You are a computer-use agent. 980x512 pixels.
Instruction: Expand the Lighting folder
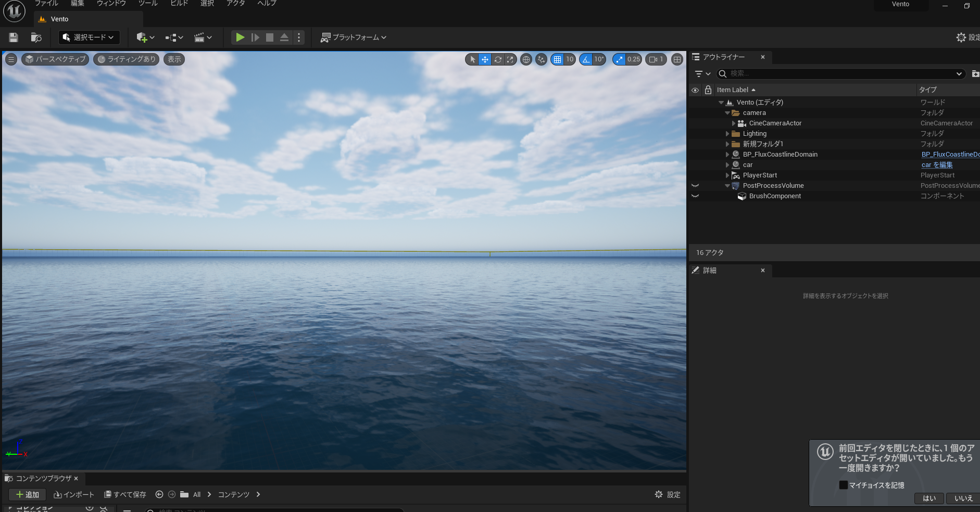point(727,134)
